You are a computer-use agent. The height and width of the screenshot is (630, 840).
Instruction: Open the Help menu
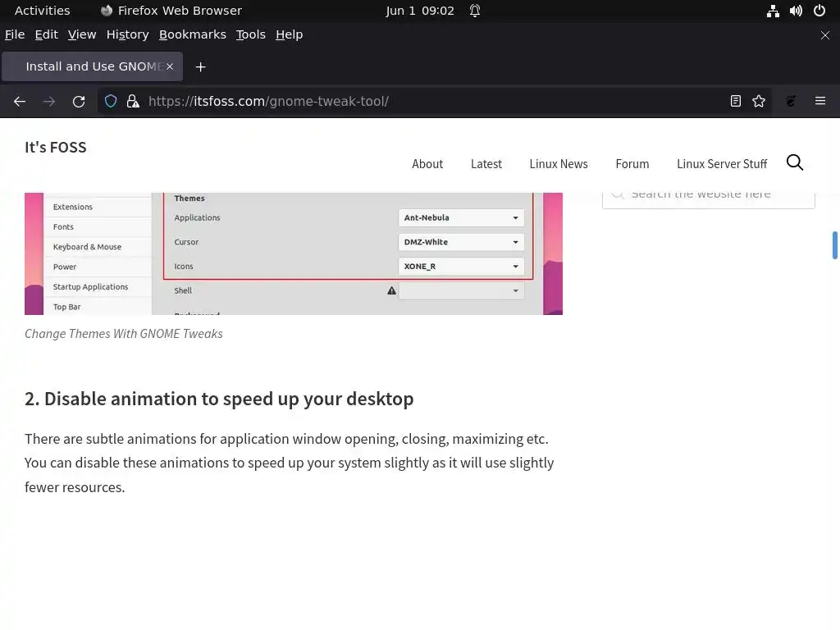[290, 34]
